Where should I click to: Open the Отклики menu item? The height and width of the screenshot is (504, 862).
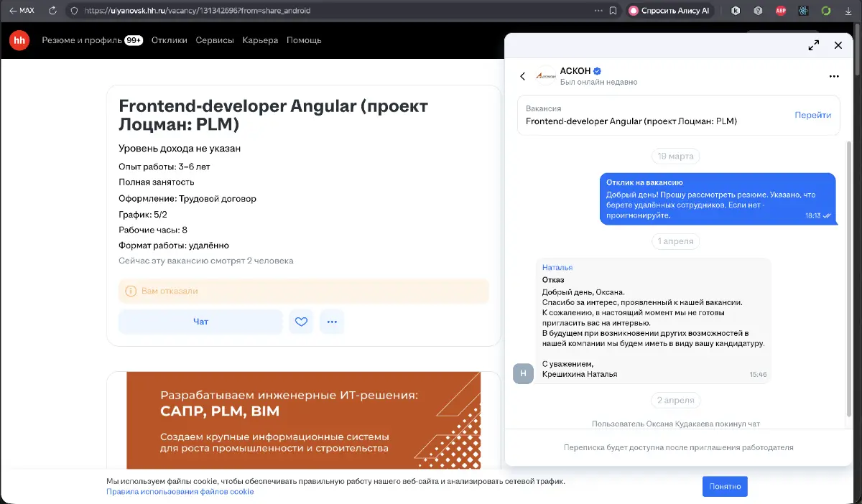(170, 40)
